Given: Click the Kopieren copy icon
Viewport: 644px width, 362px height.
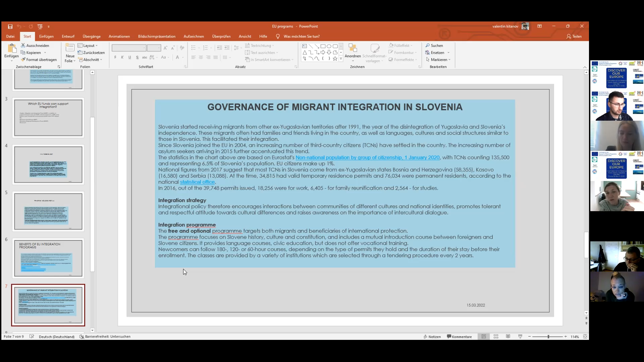Looking at the screenshot, I should pos(23,52).
